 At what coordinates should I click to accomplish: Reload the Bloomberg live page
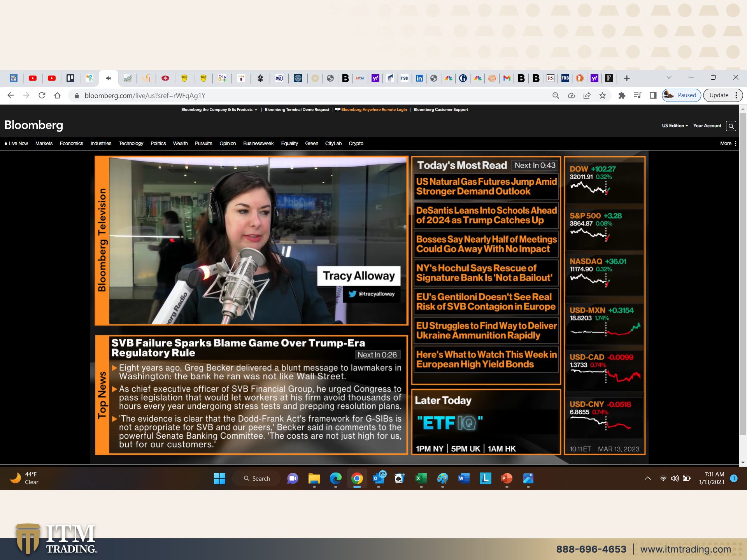(42, 95)
